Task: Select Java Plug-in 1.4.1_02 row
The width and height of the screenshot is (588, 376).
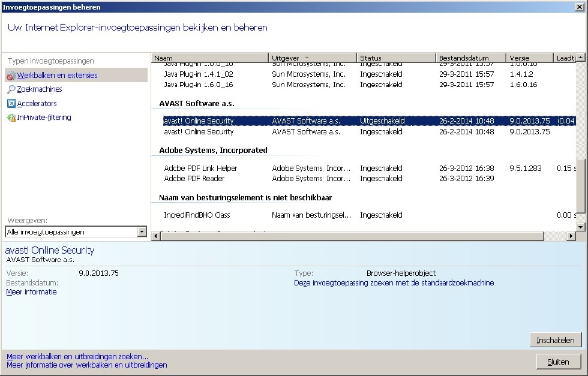Action: [370, 74]
